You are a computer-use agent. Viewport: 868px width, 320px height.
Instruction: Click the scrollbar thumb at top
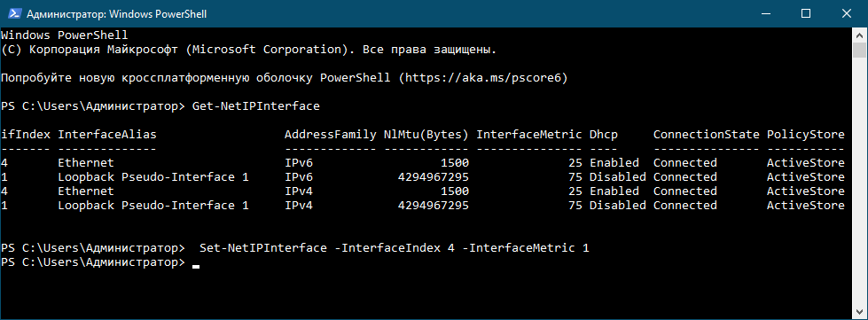[x=859, y=50]
